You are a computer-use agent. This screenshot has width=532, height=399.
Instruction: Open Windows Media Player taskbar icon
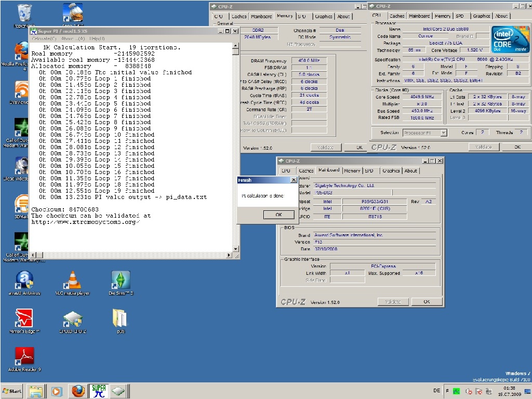56,392
